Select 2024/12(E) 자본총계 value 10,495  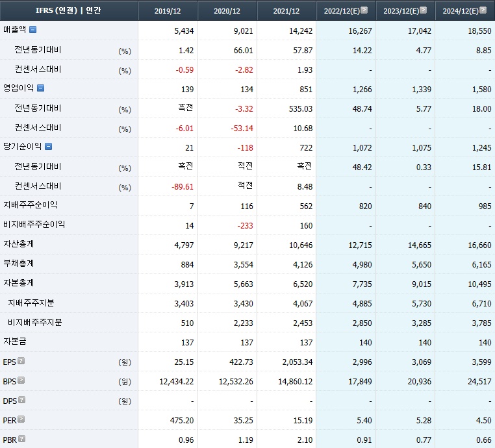(x=480, y=284)
